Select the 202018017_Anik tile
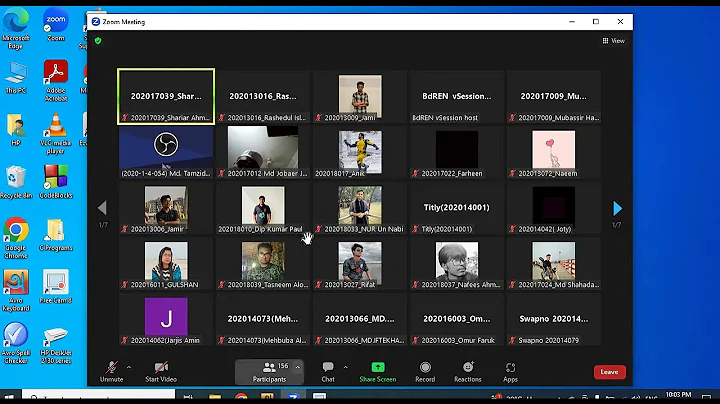 [360, 152]
